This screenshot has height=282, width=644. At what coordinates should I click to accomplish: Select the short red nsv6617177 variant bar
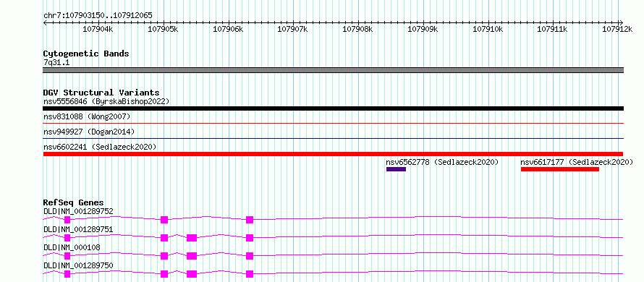[x=560, y=169]
